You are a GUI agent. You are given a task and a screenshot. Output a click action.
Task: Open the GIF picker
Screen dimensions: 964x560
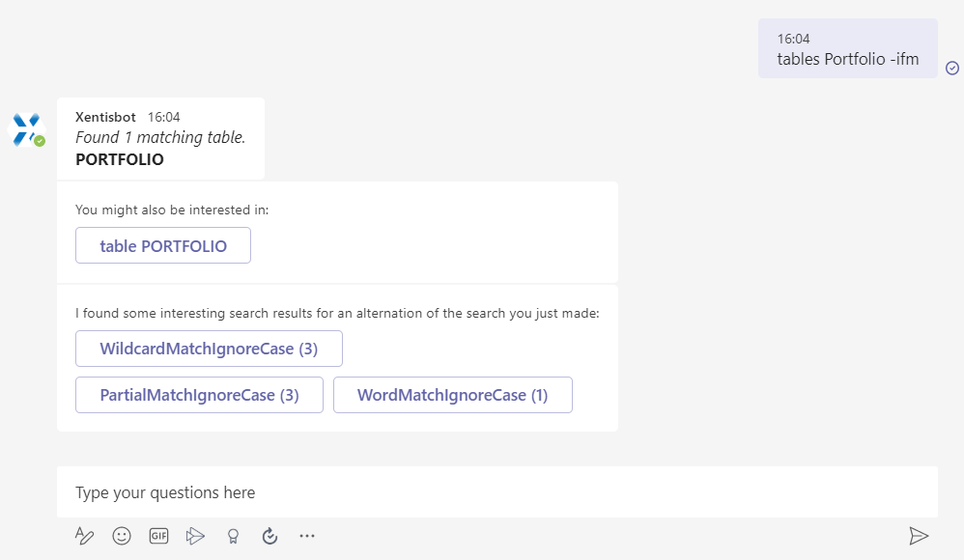pyautogui.click(x=158, y=536)
